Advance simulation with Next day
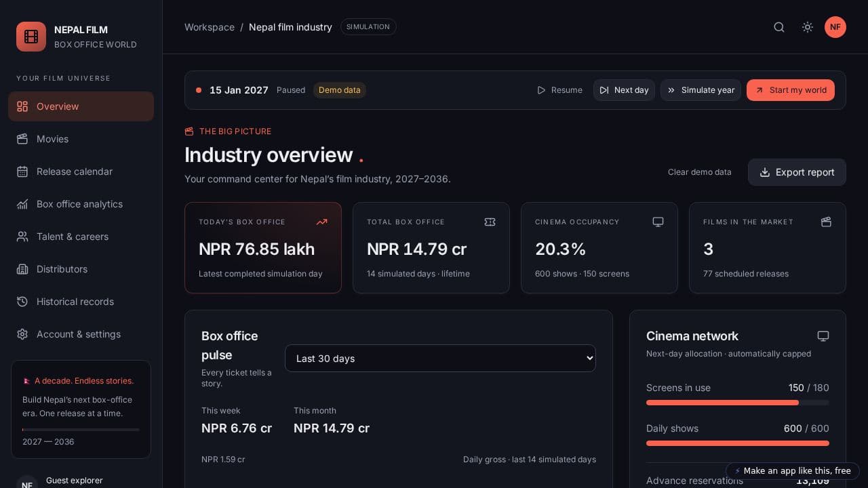Image resolution: width=868 pixels, height=488 pixels. tap(624, 90)
